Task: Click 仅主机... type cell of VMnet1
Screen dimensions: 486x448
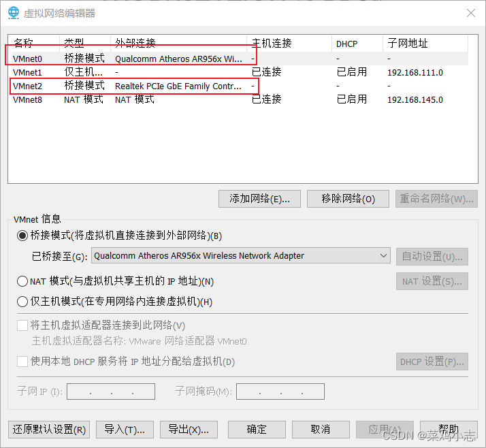Action: [83, 72]
